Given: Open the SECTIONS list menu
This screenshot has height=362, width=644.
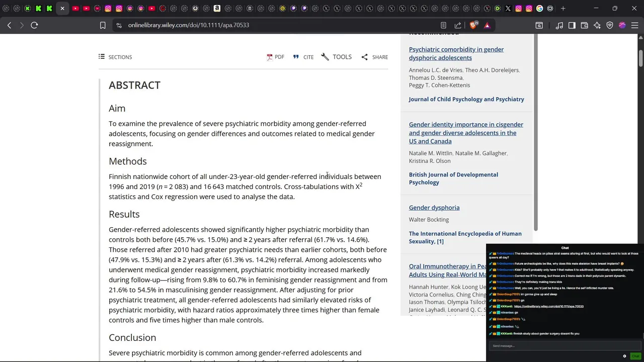Looking at the screenshot, I should pos(115,57).
